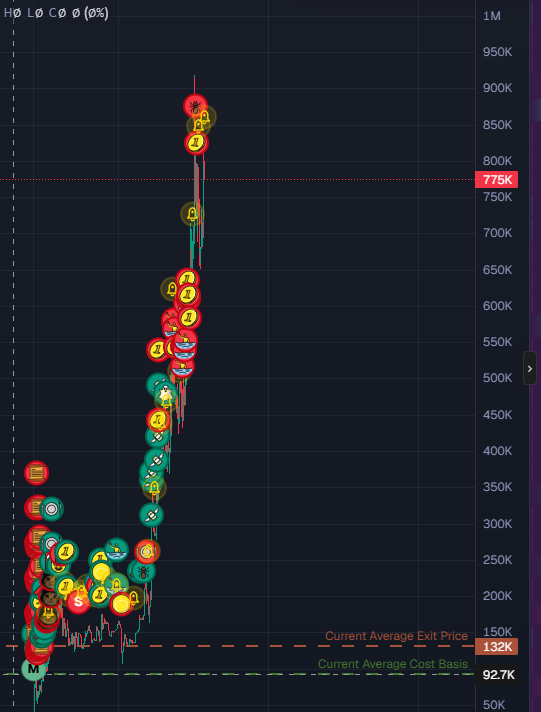Click the 92.7K cost basis label
This screenshot has height=712, width=541.
[496, 675]
